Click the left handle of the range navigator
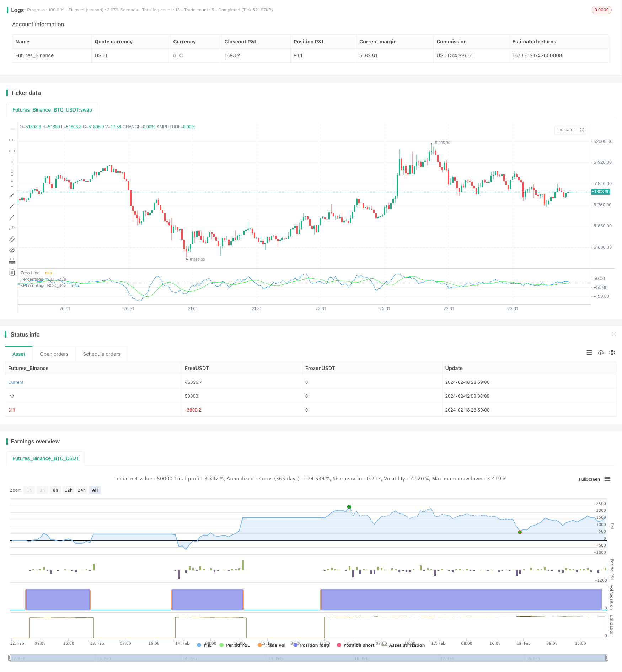The height and width of the screenshot is (672, 622). 10,658
